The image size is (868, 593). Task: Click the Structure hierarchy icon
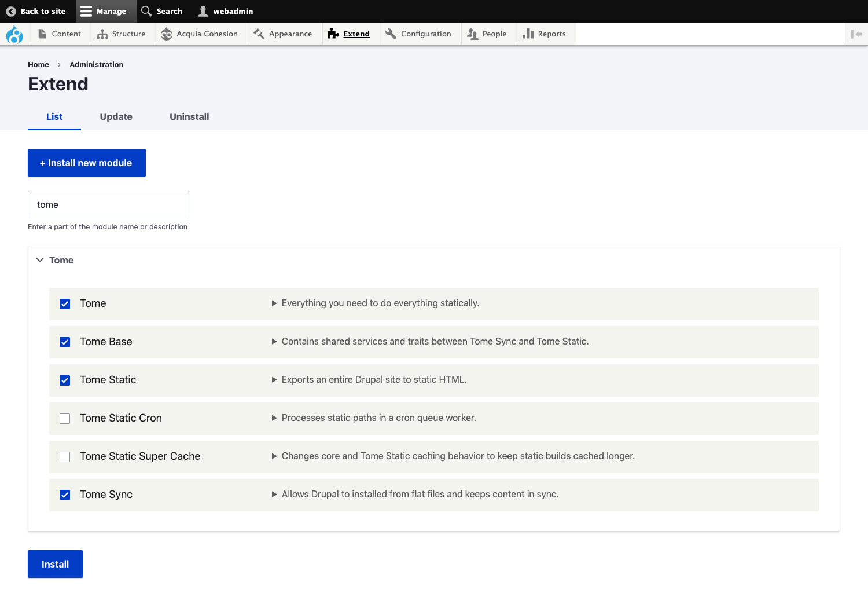[x=102, y=34]
